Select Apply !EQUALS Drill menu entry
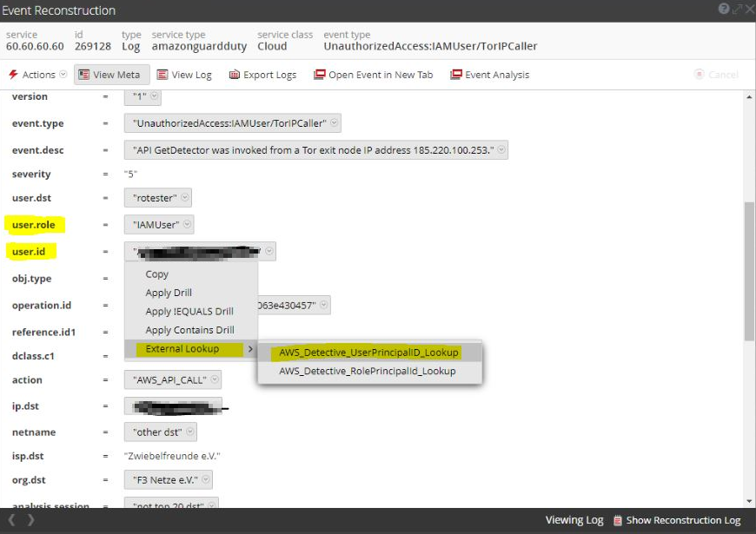756x534 pixels. coord(191,312)
